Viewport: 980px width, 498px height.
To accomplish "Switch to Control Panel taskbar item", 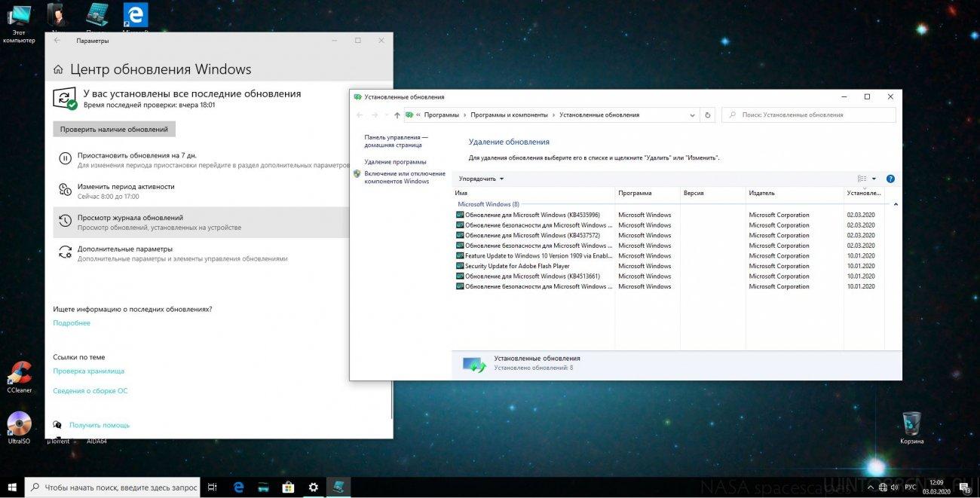I will coord(338,487).
